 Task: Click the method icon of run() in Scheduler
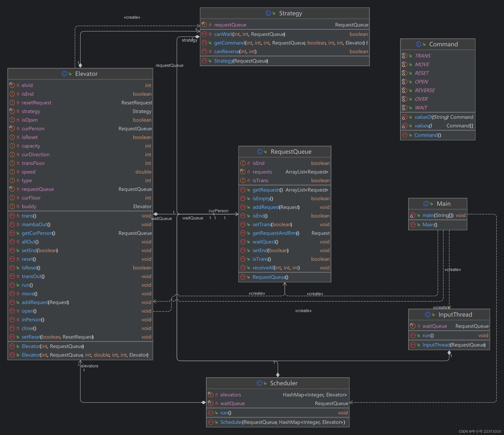211,413
